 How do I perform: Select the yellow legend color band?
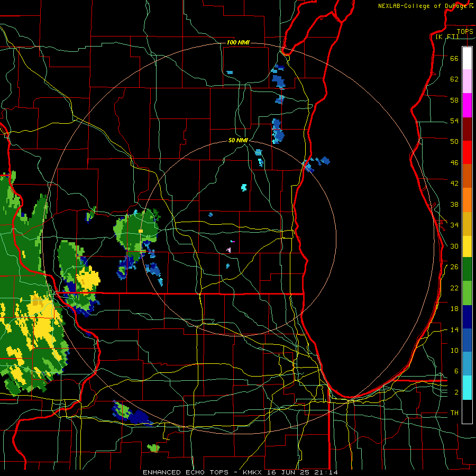coord(467,246)
